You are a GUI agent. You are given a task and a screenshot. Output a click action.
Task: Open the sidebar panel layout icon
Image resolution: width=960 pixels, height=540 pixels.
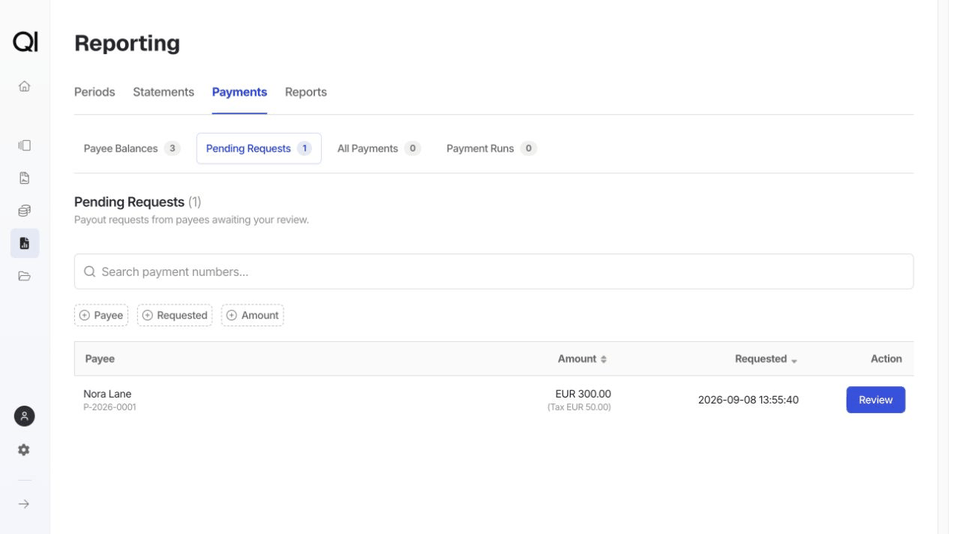pos(24,147)
